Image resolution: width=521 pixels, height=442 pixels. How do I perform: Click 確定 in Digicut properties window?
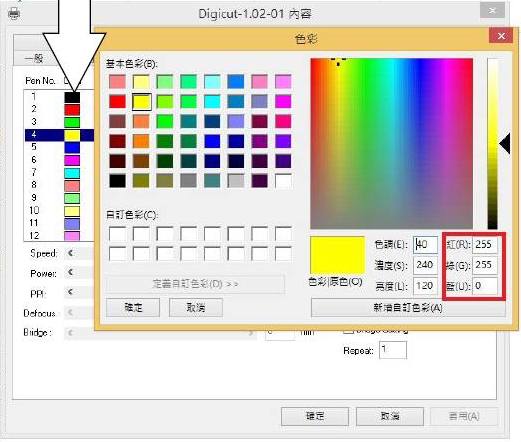(315, 416)
